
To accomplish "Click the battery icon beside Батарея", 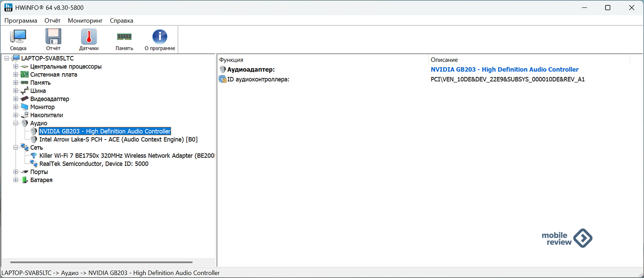I will pos(25,180).
